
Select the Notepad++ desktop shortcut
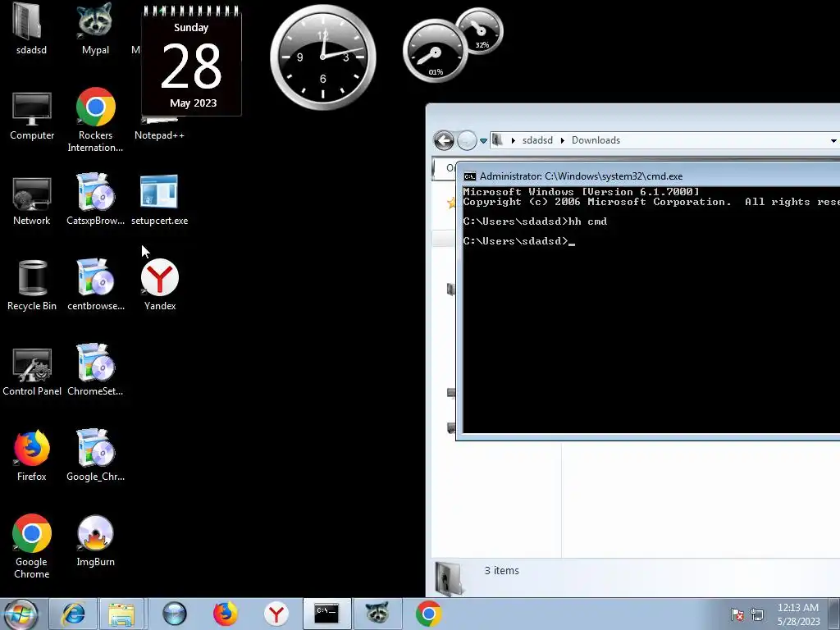point(159,129)
